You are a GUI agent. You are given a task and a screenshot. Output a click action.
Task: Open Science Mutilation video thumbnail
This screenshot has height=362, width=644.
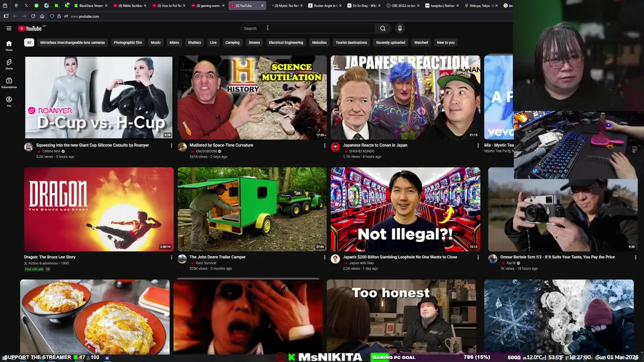pyautogui.click(x=252, y=97)
